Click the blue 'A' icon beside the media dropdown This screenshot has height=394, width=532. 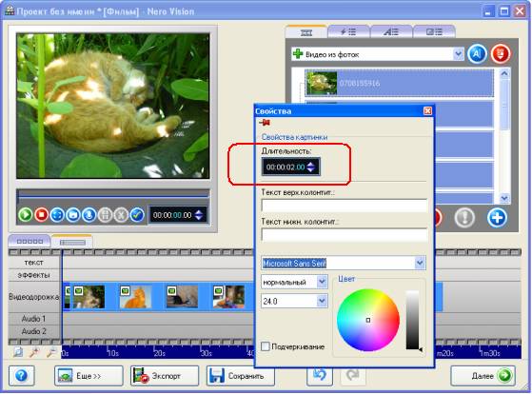[x=477, y=54]
